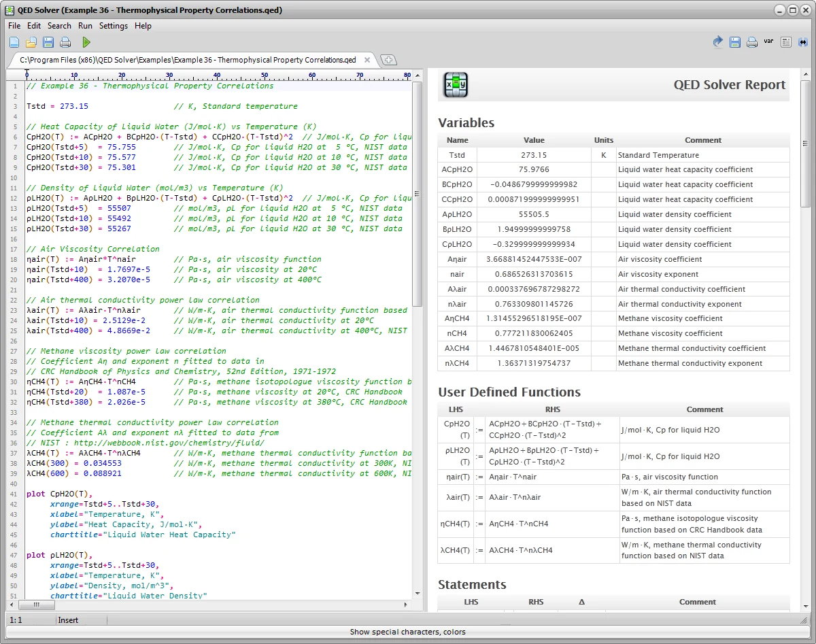This screenshot has height=644, width=816.
Task: Open the Edit menu
Action: (34, 26)
